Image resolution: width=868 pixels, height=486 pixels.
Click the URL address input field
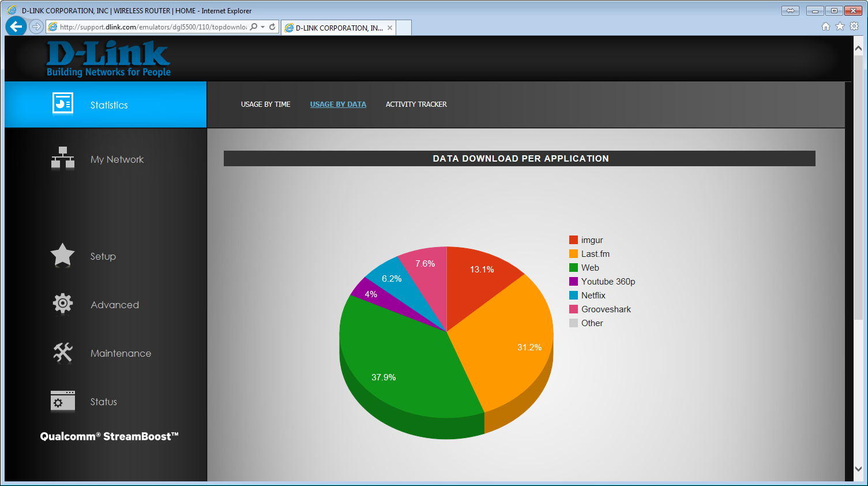point(153,27)
